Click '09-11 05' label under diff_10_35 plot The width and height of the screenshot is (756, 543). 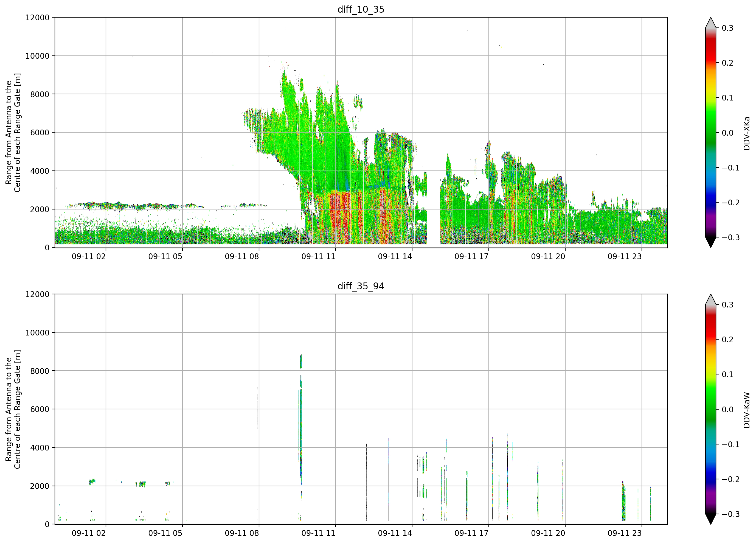(x=165, y=256)
